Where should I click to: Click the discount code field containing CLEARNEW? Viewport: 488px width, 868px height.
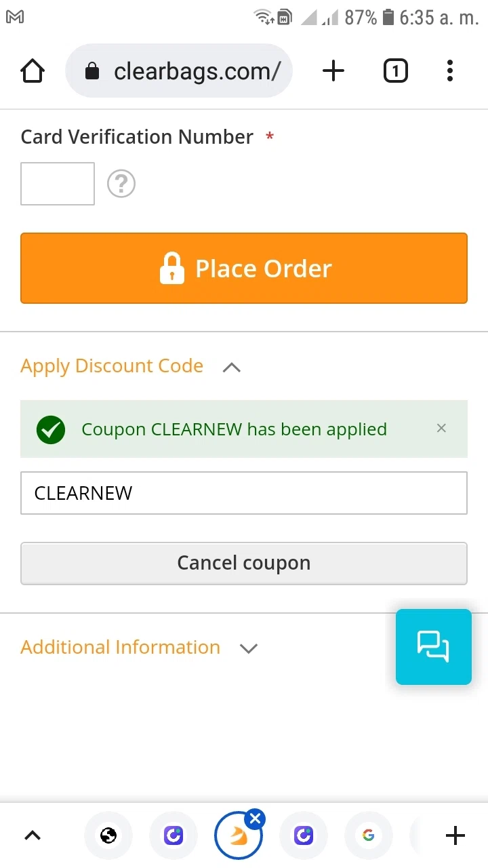(x=244, y=493)
